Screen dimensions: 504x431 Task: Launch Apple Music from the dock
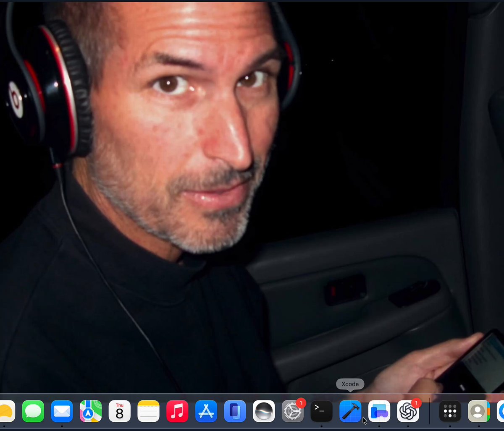pyautogui.click(x=177, y=411)
